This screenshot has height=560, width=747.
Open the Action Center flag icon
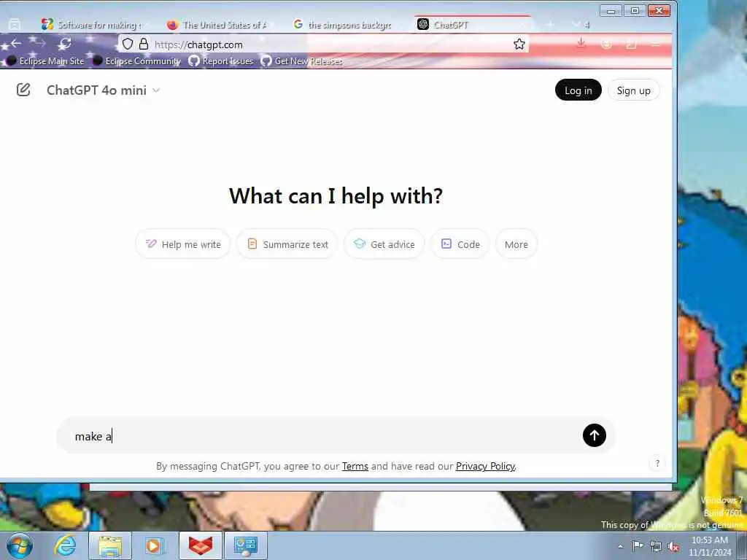pos(638,546)
